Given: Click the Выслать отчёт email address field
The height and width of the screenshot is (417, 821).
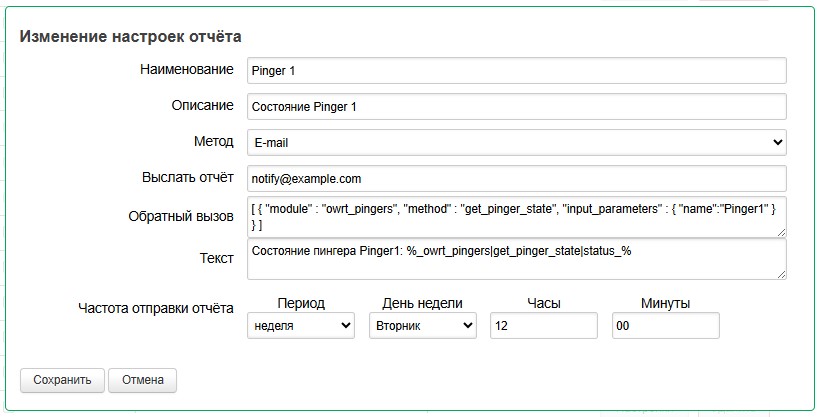Looking at the screenshot, I should coord(516,179).
